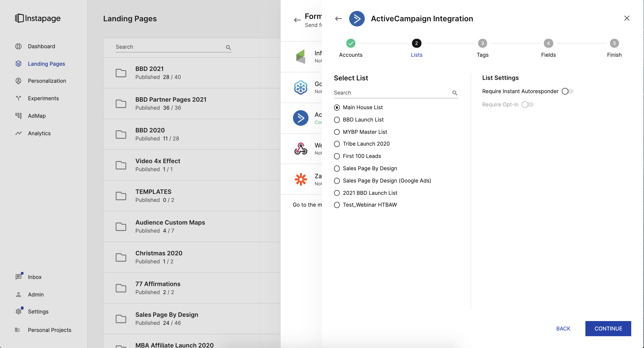Screen dimensions: 644x348
Task: Click the BBD 2021 folder name
Action: (149, 69)
